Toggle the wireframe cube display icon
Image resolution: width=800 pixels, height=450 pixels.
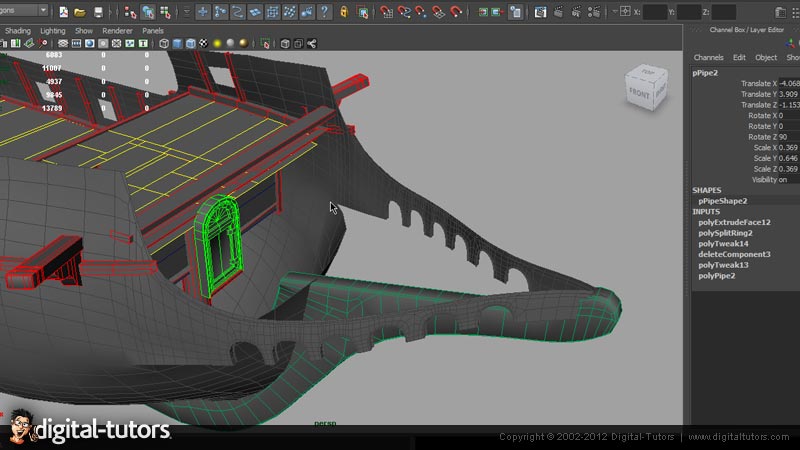pyautogui.click(x=164, y=44)
